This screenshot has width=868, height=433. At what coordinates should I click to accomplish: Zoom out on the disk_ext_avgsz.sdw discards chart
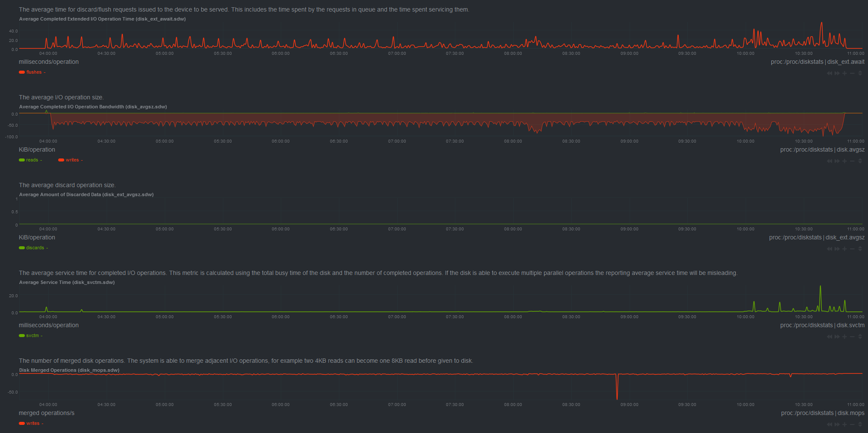point(852,249)
